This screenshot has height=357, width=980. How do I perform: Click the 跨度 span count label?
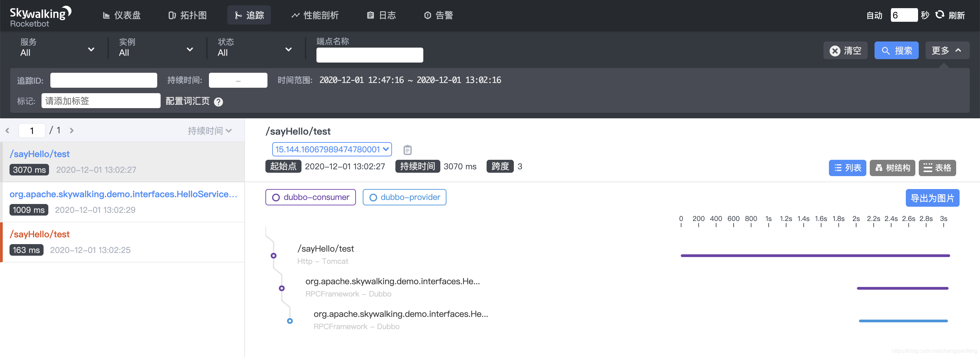coord(500,166)
